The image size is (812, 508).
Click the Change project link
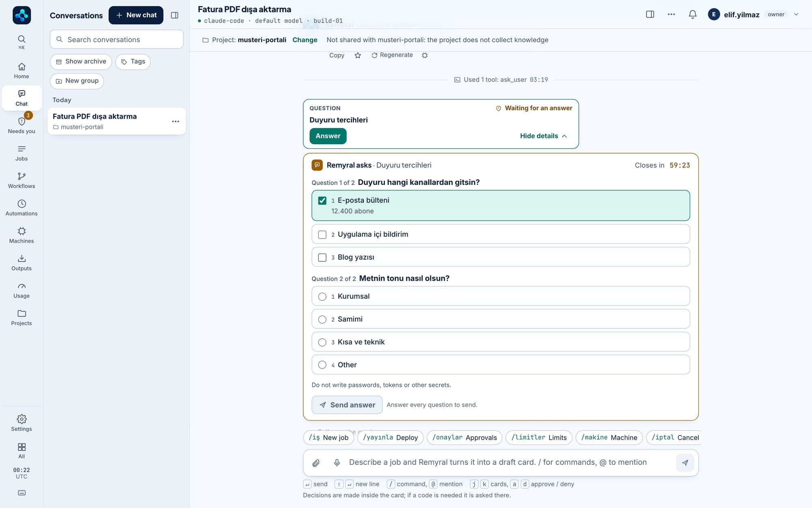pos(305,40)
